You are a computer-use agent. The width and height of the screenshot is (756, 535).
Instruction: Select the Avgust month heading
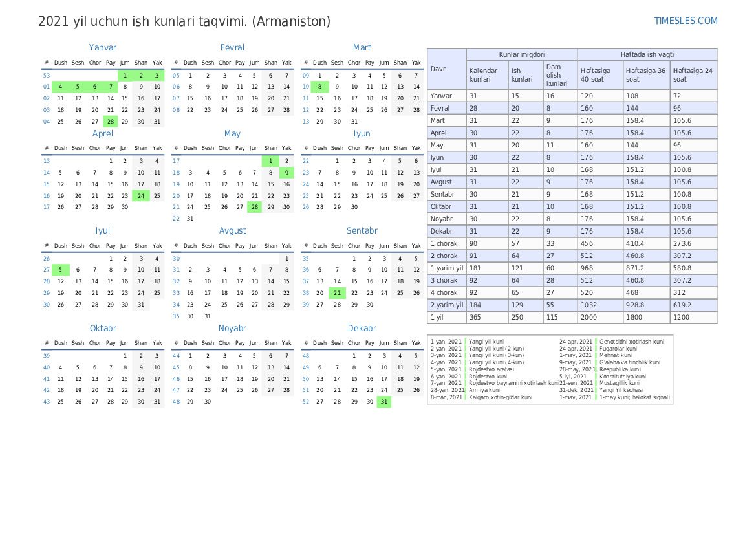coord(232,230)
